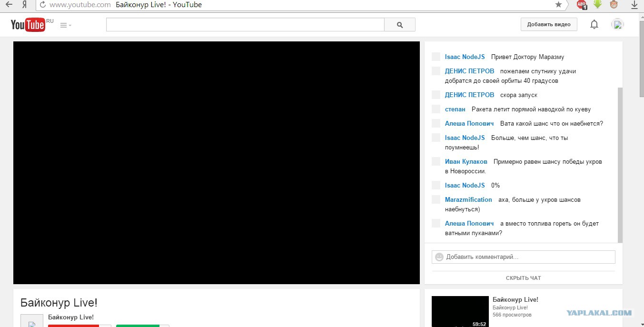Open the emoji smiley in the comment box
The image size is (644, 327).
tap(439, 257)
